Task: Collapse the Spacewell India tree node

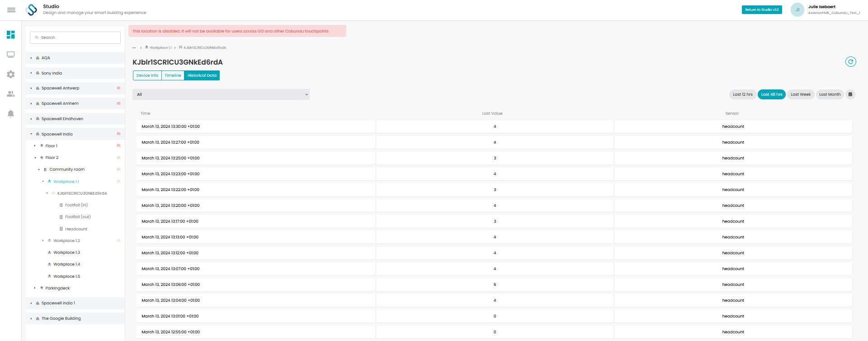Action: click(31, 134)
